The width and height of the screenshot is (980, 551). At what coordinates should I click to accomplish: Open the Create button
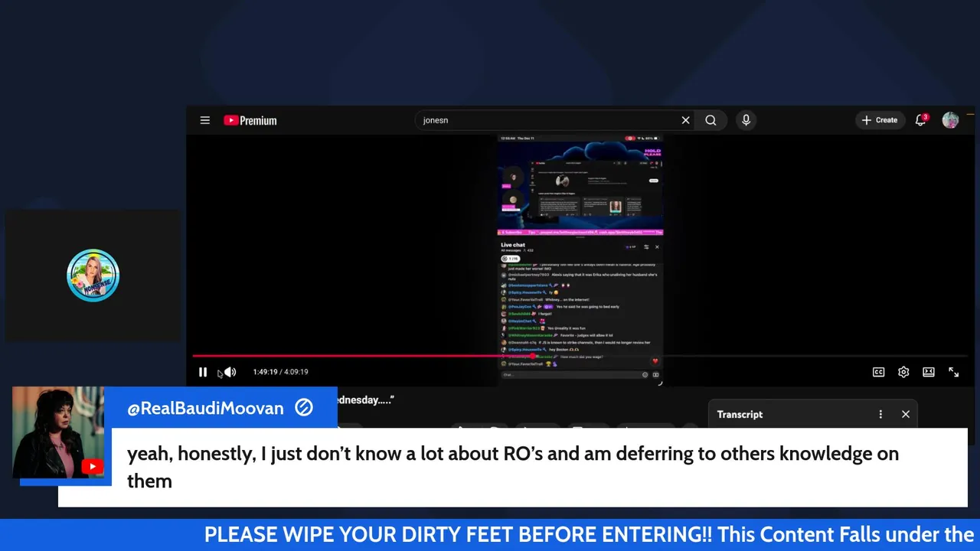(879, 120)
